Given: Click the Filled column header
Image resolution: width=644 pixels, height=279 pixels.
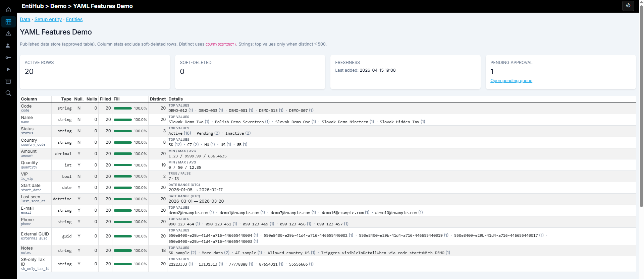Looking at the screenshot, I should (105, 99).
